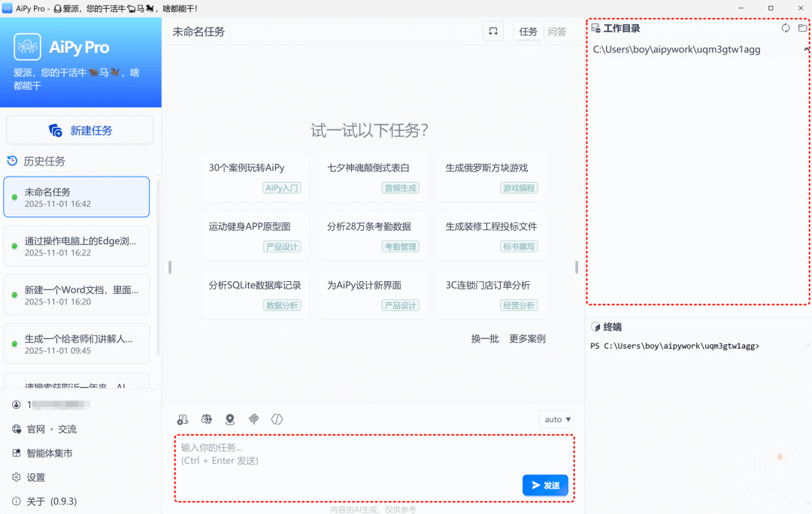Open 关于 (0.9.3) info icon
The width and height of the screenshot is (812, 514).
[17, 501]
